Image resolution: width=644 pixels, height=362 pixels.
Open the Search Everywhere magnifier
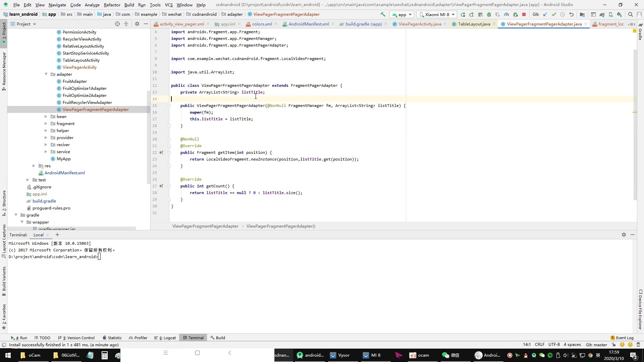point(630,14)
